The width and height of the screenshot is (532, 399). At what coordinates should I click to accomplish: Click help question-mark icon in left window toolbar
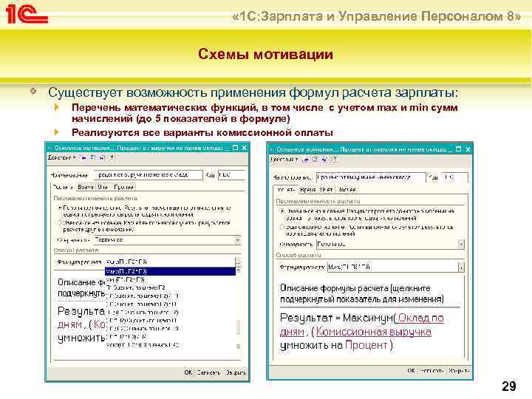(112, 157)
